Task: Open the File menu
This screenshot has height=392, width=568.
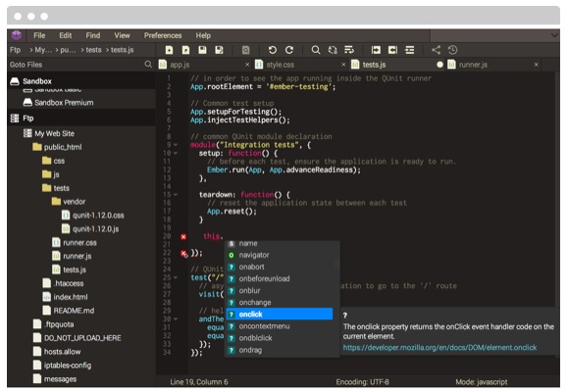Action: [39, 35]
